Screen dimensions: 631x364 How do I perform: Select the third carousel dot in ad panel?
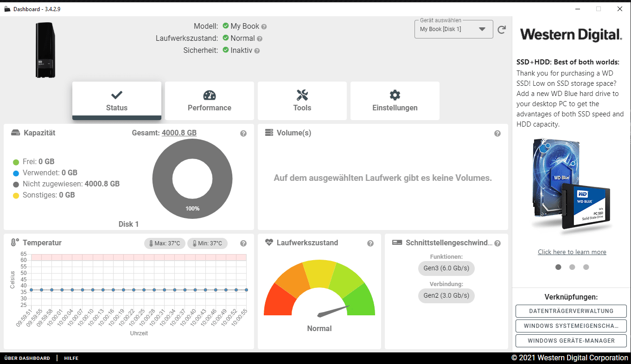[x=586, y=267]
